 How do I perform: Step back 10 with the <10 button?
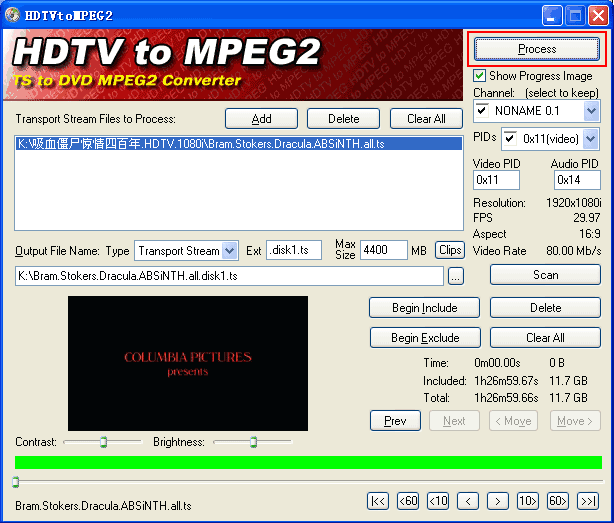coord(438,501)
